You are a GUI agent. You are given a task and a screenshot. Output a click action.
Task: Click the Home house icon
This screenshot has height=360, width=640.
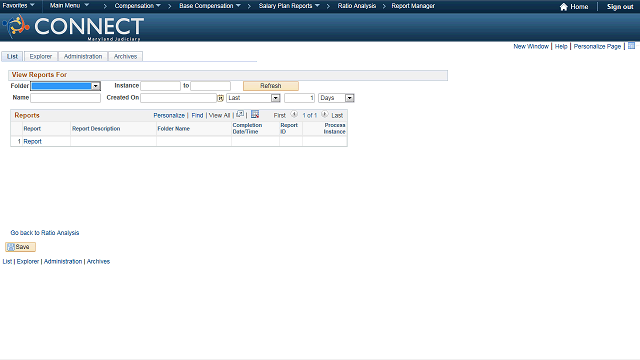[x=564, y=7]
